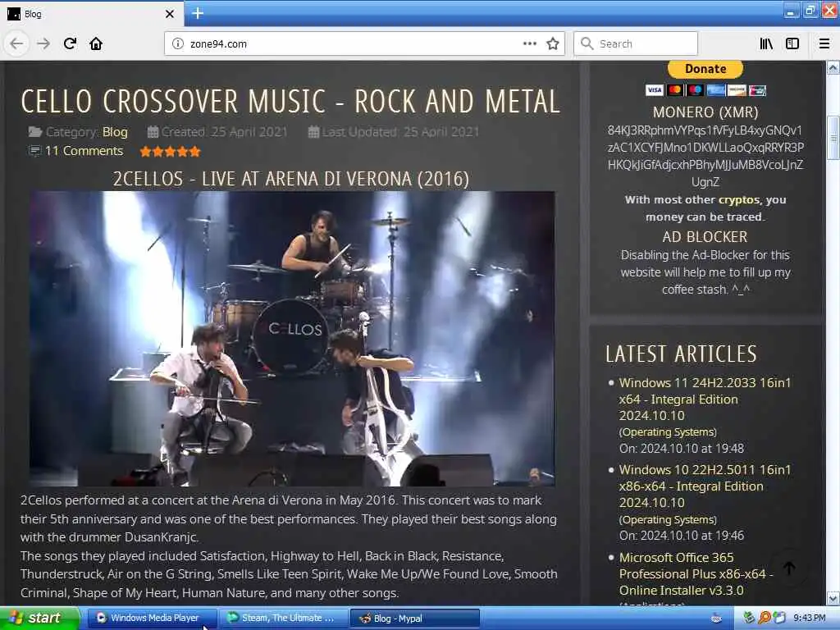Click the Last Updated calendar icon
Image resolution: width=840 pixels, height=630 pixels.
(x=314, y=132)
